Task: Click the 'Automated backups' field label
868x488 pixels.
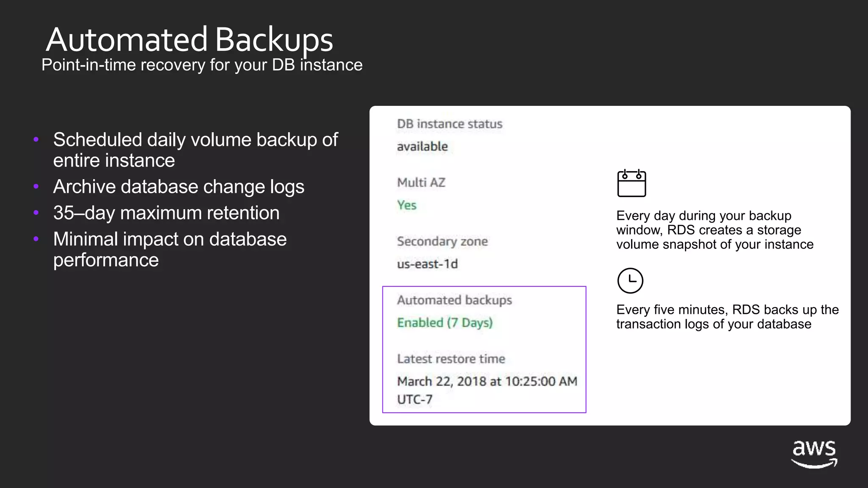Action: coord(454,300)
